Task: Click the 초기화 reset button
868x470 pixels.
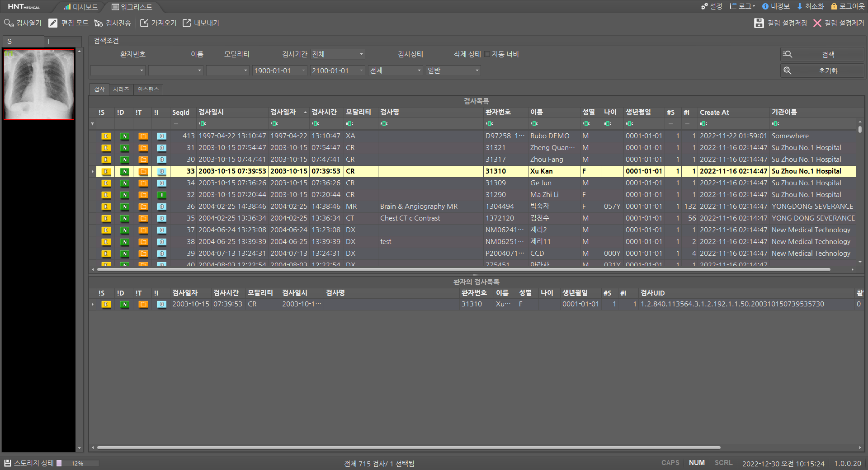Action: pos(822,70)
